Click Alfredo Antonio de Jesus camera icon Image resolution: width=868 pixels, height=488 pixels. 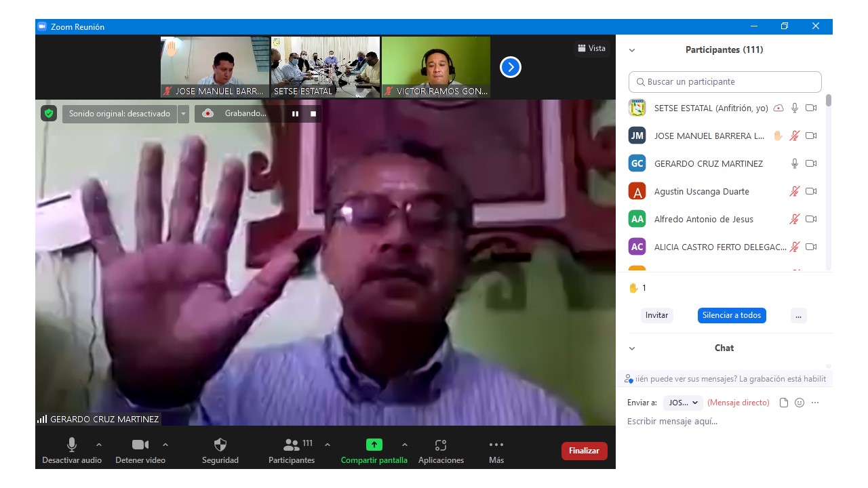[811, 219]
